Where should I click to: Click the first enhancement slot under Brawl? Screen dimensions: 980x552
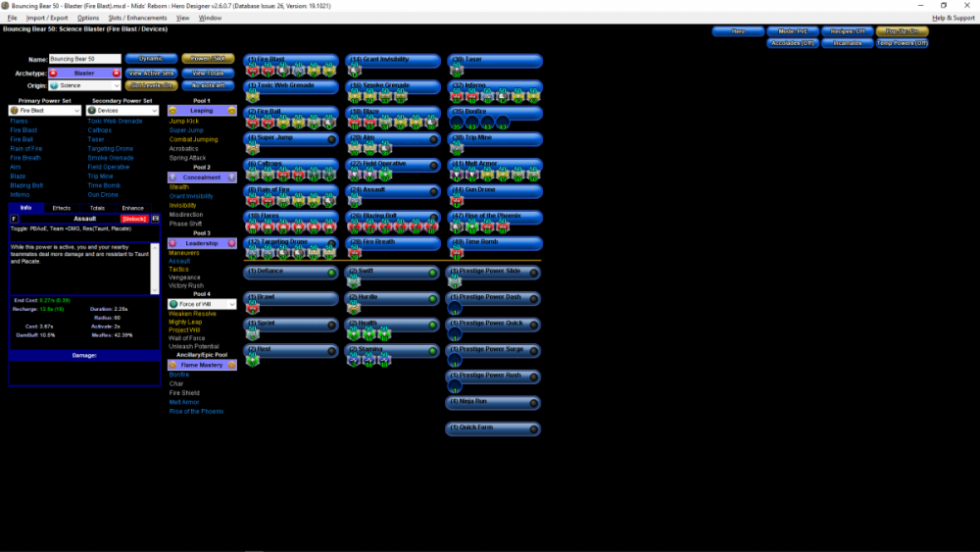tap(253, 309)
